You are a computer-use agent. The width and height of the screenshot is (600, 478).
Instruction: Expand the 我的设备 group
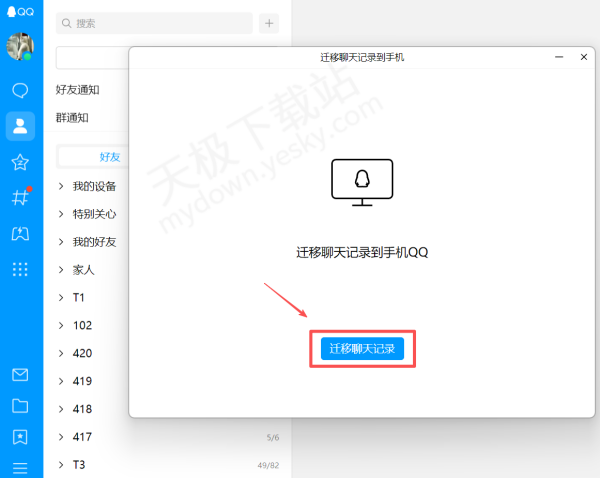(x=95, y=186)
